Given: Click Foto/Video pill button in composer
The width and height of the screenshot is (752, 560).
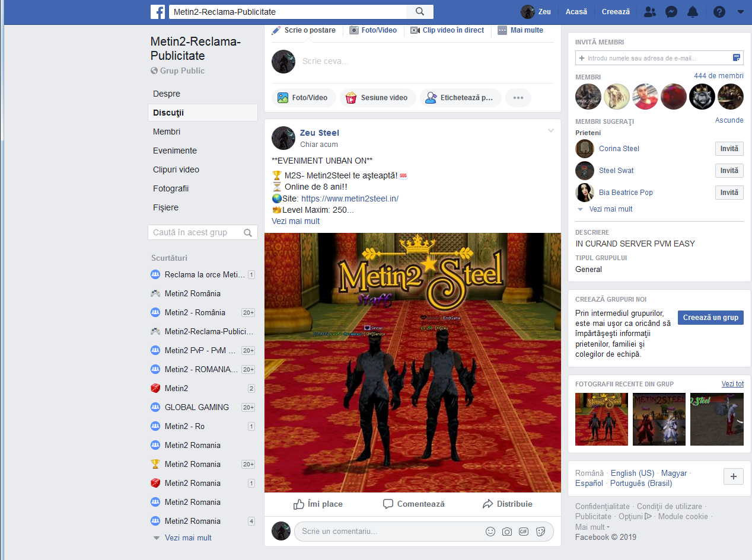Looking at the screenshot, I should point(304,98).
